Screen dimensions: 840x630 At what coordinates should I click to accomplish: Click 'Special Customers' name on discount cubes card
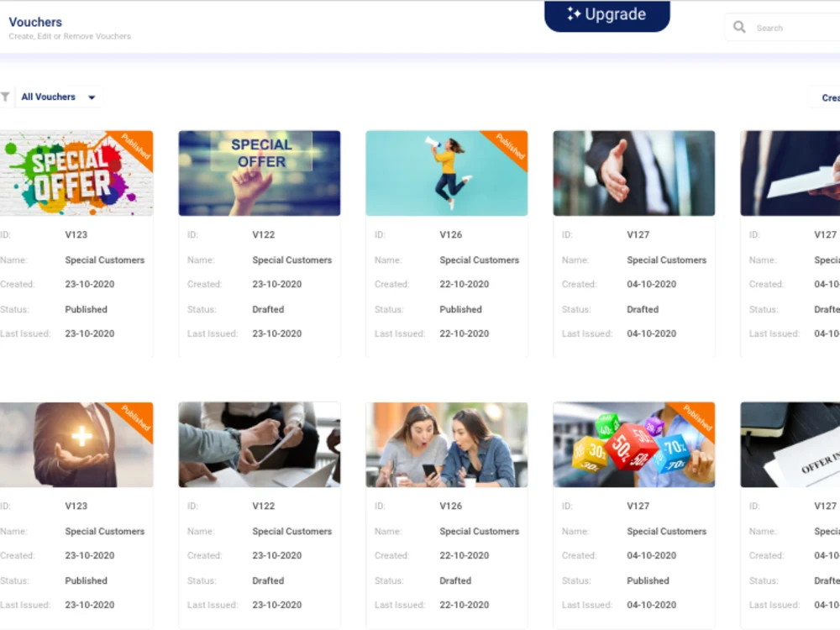point(667,532)
